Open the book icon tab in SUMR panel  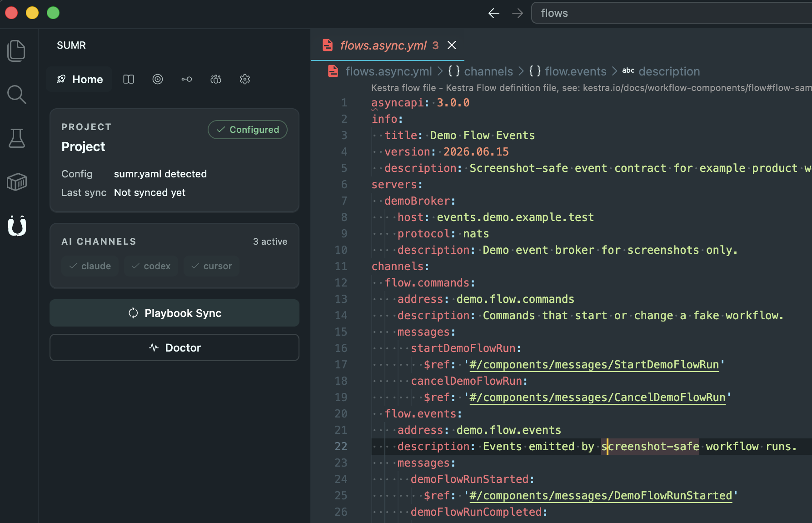(129, 79)
